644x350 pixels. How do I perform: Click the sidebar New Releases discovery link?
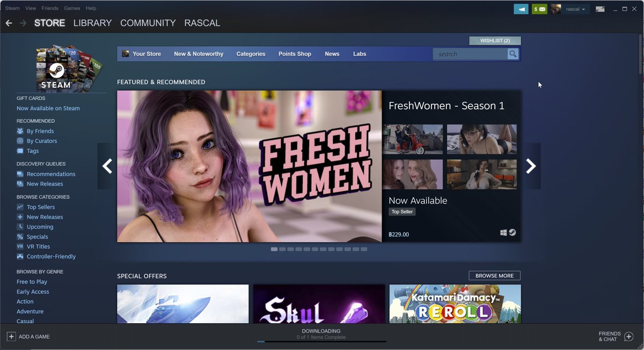pyautogui.click(x=45, y=184)
